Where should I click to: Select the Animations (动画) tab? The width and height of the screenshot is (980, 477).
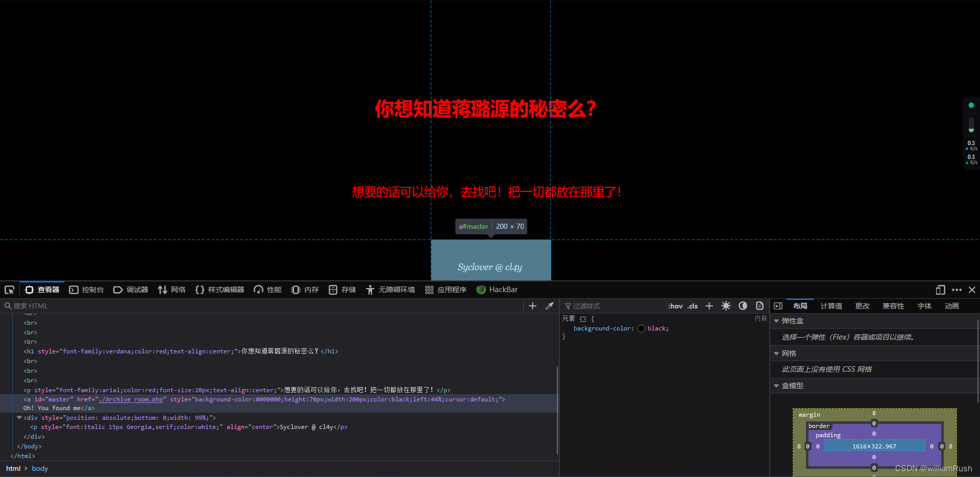[x=951, y=306]
